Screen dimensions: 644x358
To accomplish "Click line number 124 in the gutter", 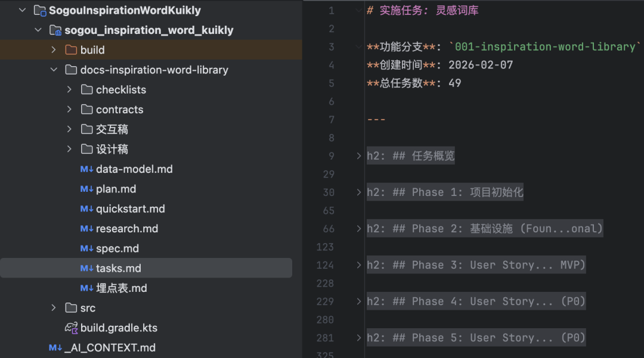I will click(325, 265).
